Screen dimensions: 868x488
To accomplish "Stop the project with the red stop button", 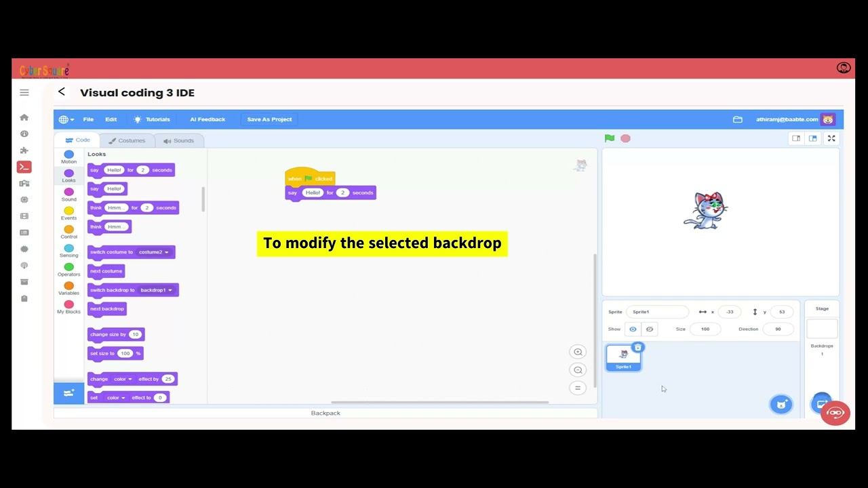I will pos(625,138).
